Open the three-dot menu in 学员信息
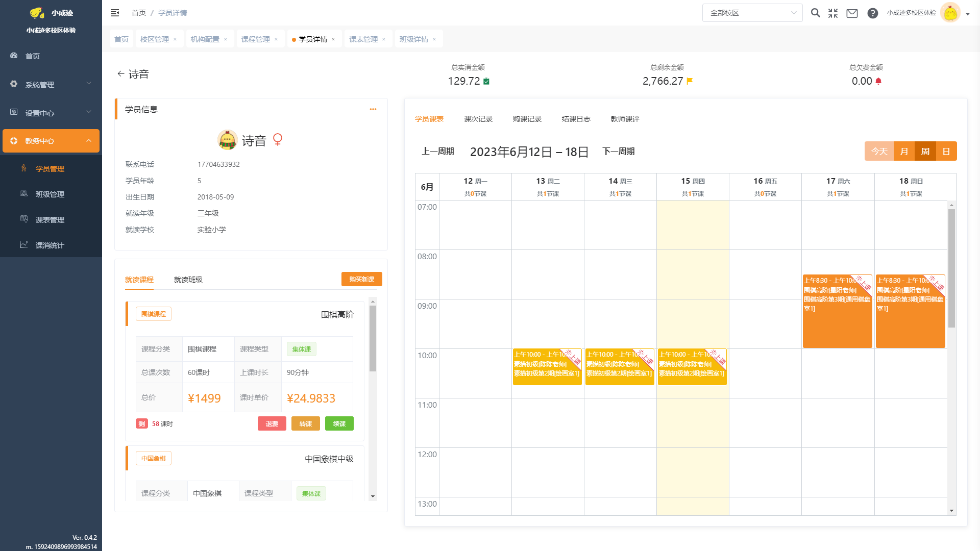The image size is (980, 551). (x=373, y=109)
